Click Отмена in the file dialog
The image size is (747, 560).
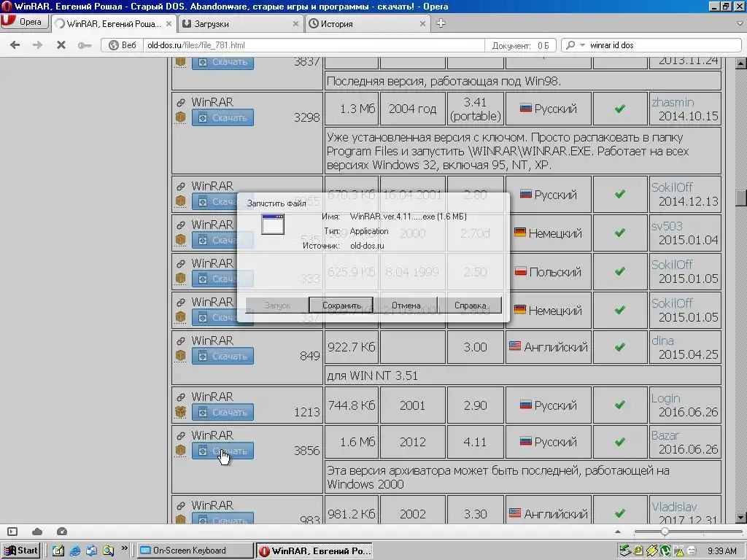coord(406,306)
